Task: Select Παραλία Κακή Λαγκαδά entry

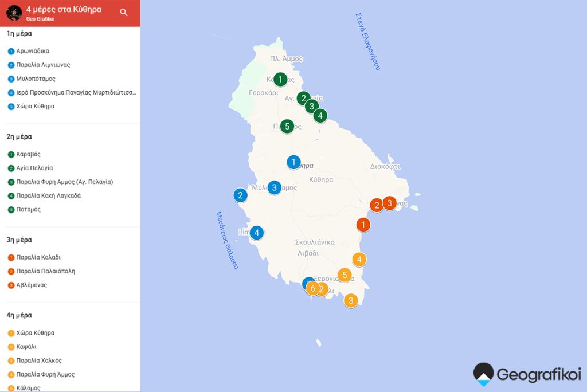Action: pyautogui.click(x=48, y=196)
